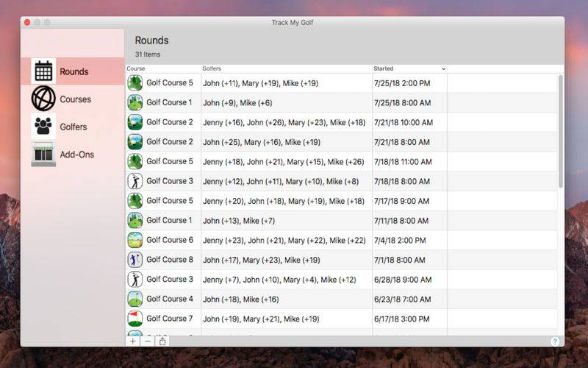This screenshot has height=368, width=588.
Task: Open help with question mark icon
Action: point(555,342)
